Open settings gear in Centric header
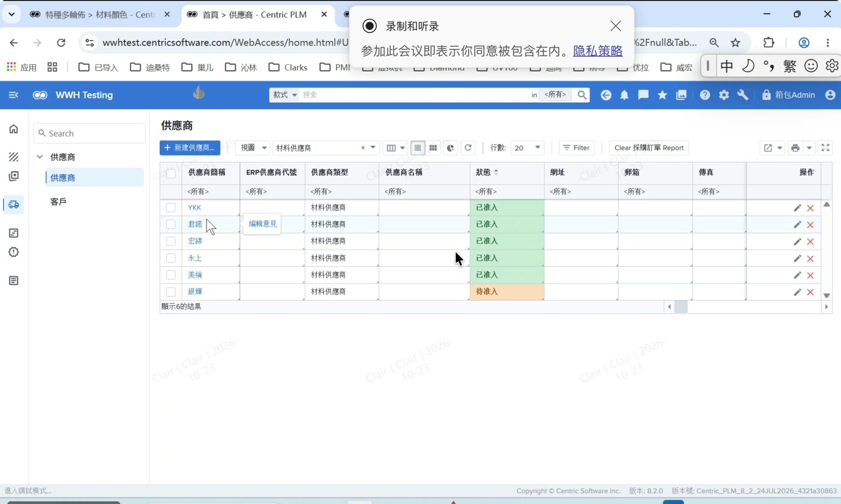 pos(724,95)
